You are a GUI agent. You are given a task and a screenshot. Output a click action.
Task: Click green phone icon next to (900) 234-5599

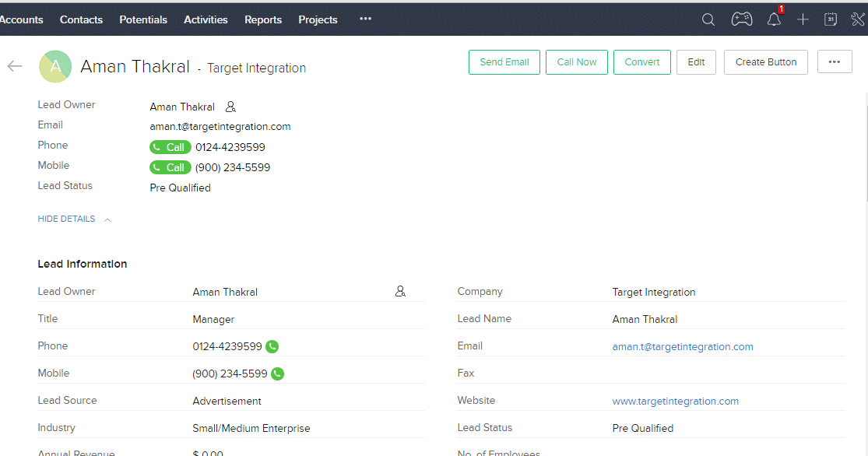277,374
